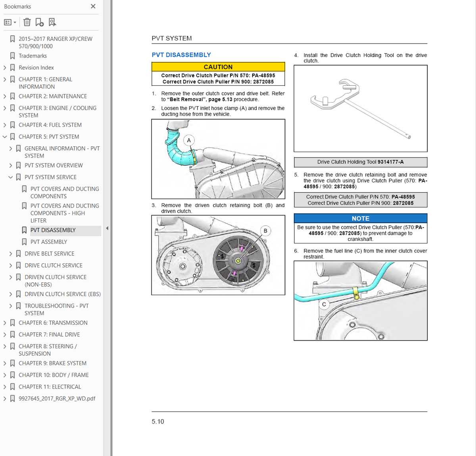This screenshot has height=456, width=476.
Task: Expand CHAPTER 4: FUEL SYSTEM node
Action: pyautogui.click(x=5, y=125)
